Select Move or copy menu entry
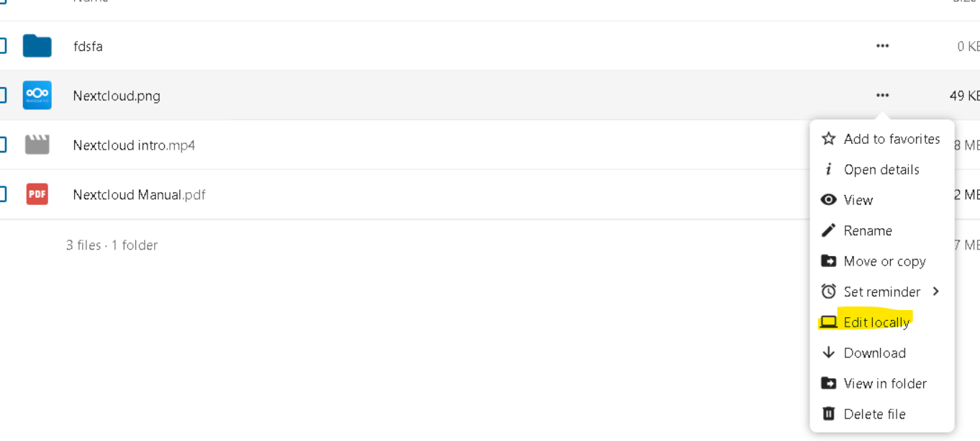 point(884,261)
